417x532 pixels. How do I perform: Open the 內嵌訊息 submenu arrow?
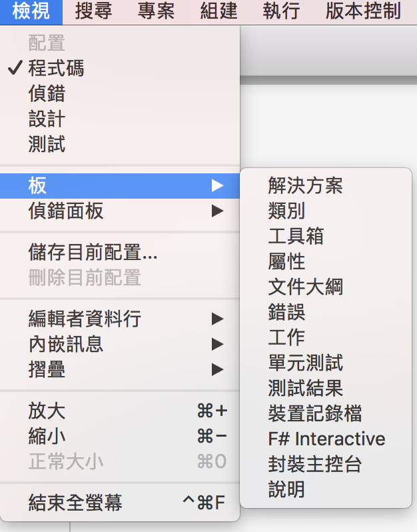pos(218,344)
